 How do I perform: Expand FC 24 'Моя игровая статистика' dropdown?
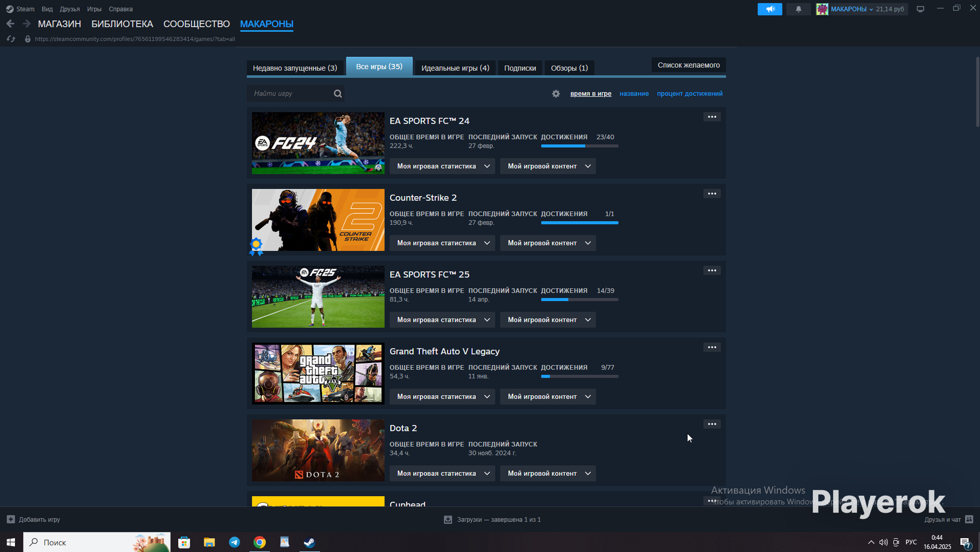pyautogui.click(x=443, y=166)
